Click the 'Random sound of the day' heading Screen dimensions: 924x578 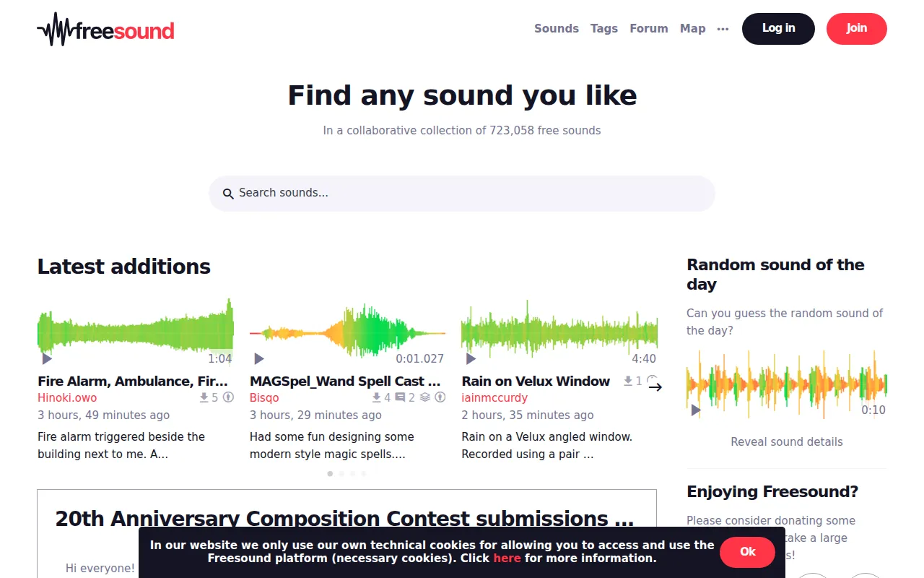pos(776,275)
